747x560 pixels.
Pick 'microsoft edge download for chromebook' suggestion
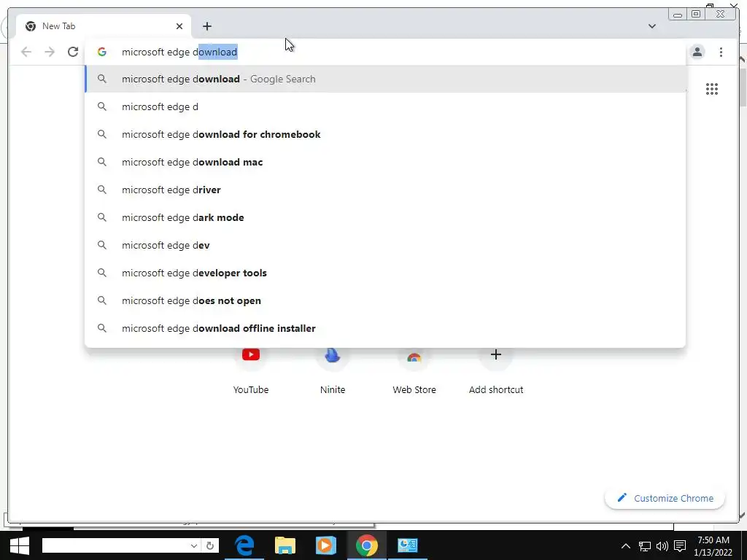click(385, 134)
